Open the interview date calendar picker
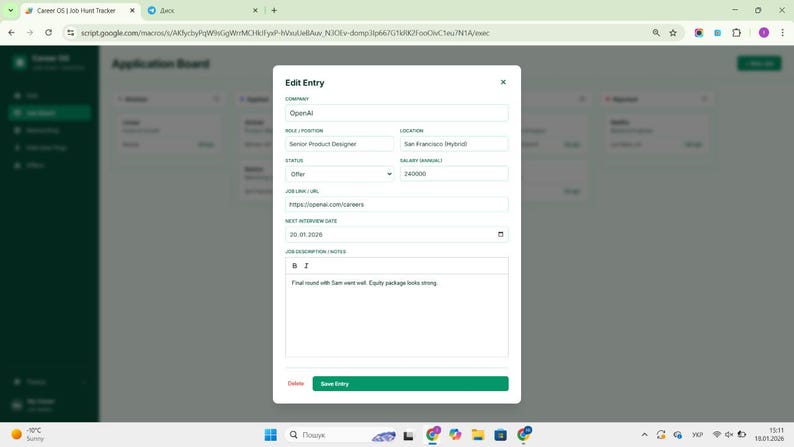Screen dimensions: 794x447 click(500, 234)
